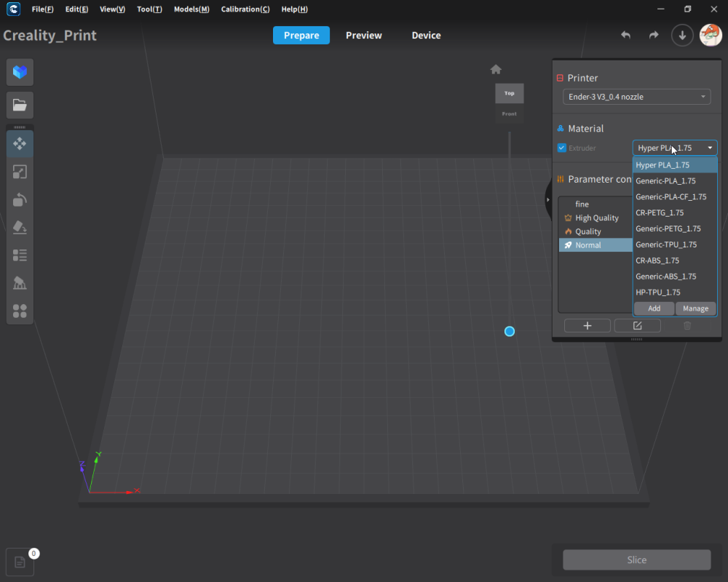The image size is (728, 582).
Task: Click the home view icon
Action: click(496, 70)
